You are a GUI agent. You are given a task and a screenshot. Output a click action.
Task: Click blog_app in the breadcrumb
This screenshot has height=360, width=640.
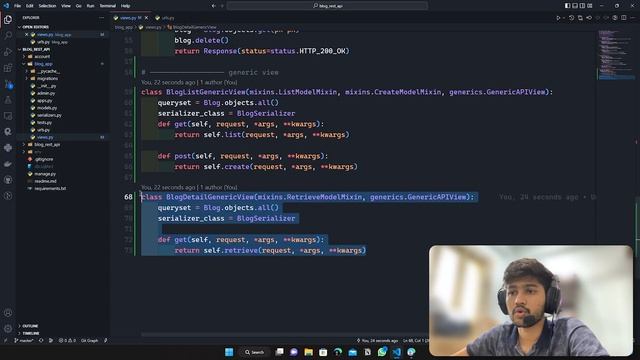click(x=124, y=27)
